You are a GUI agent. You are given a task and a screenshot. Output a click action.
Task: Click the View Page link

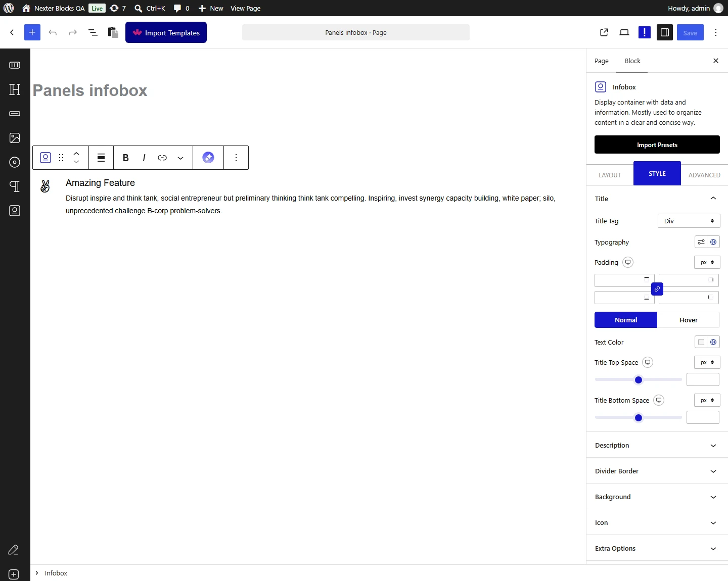point(246,8)
